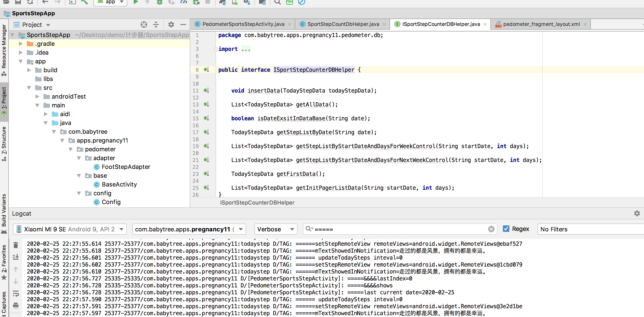Run the app with green play button

(136, 2)
